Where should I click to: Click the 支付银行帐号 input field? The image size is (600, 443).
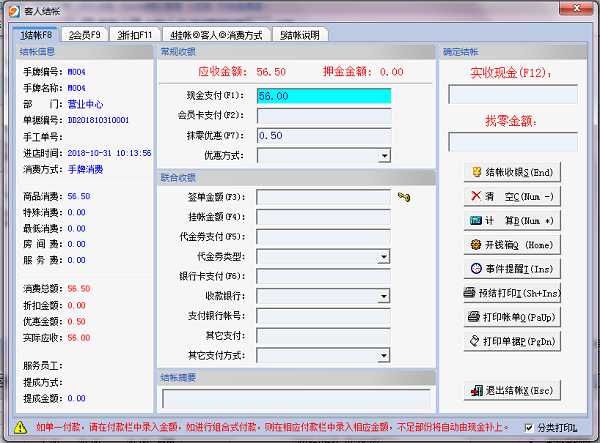point(323,316)
